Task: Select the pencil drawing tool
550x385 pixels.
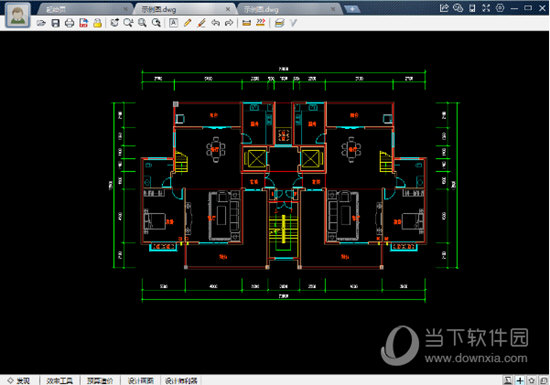Action: (x=187, y=23)
